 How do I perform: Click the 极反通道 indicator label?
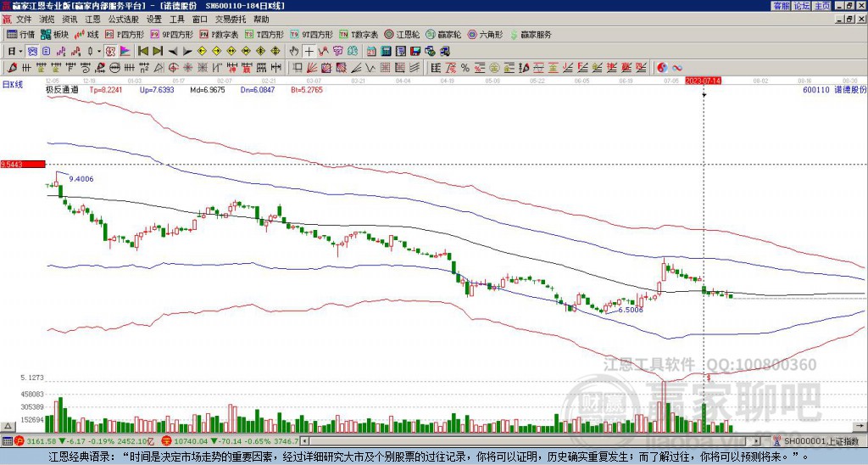point(62,89)
